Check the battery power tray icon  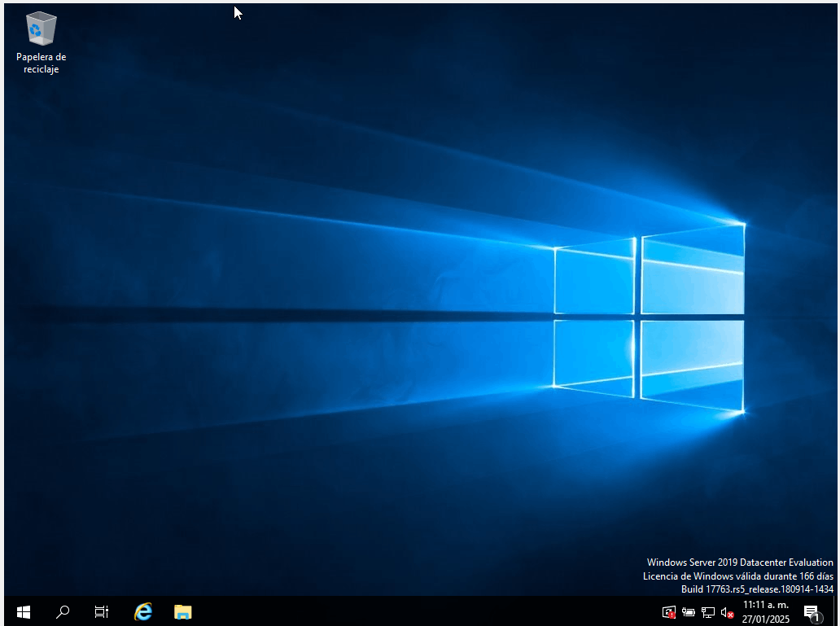tap(689, 612)
